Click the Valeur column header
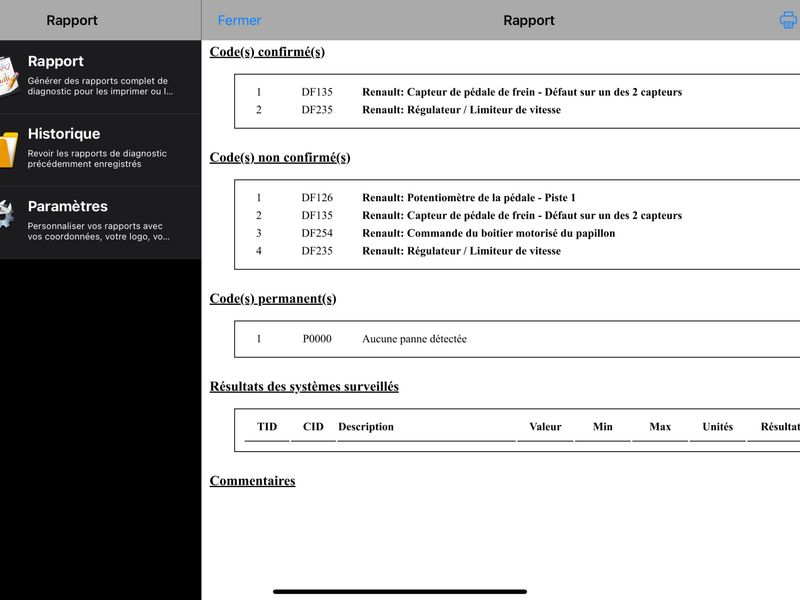800x600 pixels. [545, 427]
